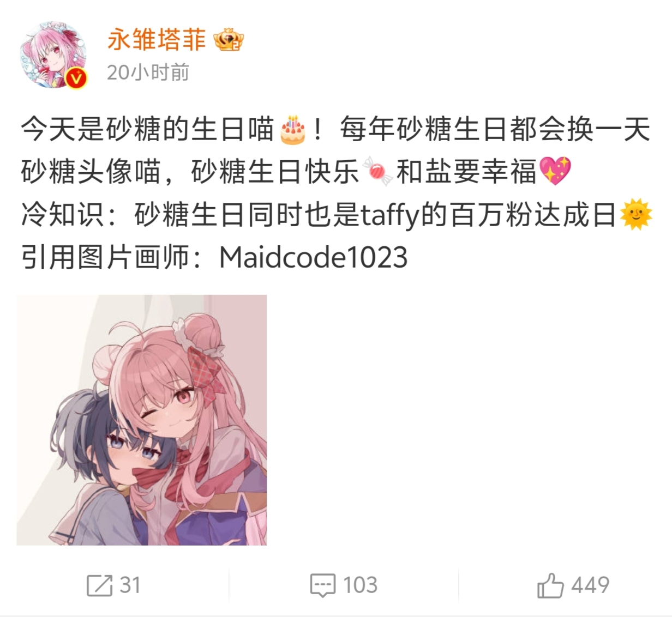Tap the gold crown membership icon

(x=228, y=40)
